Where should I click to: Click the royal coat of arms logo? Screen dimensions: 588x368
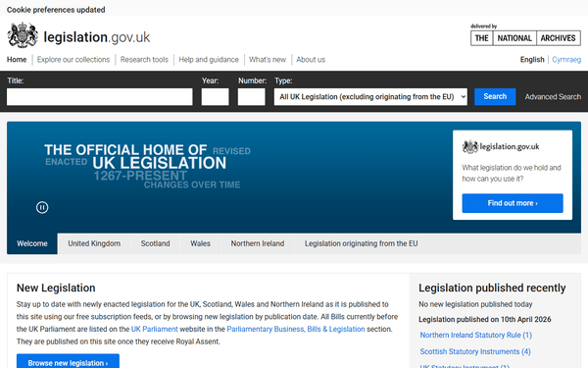pyautogui.click(x=23, y=35)
